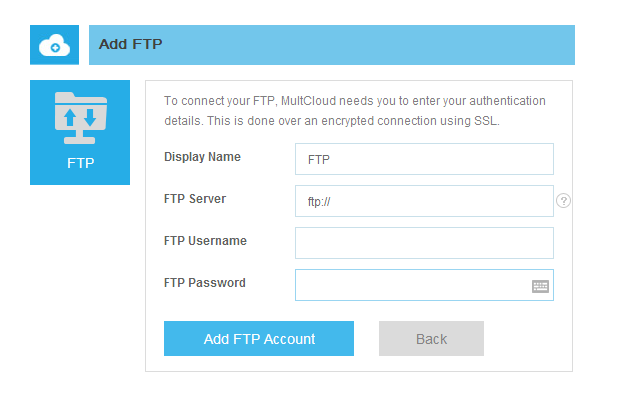Click the 'FTP' text inside Display Name field
This screenshot has height=417, width=617.
pyautogui.click(x=318, y=160)
